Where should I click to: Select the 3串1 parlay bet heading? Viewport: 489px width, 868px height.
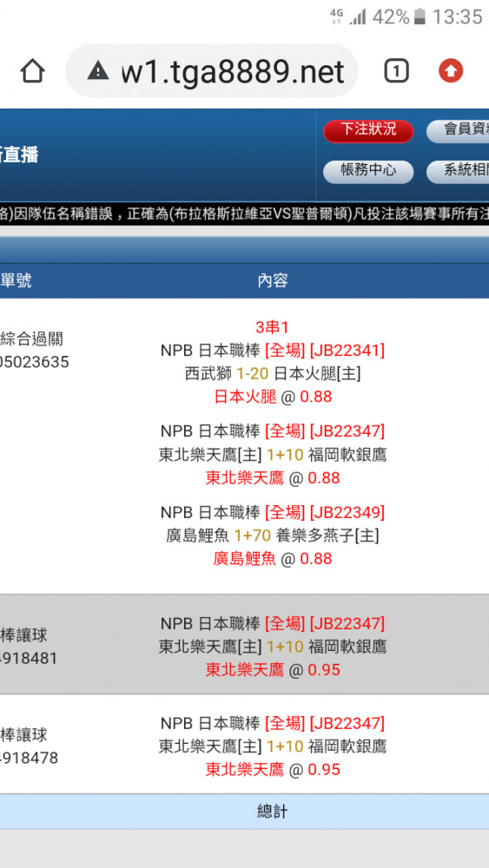(x=272, y=328)
